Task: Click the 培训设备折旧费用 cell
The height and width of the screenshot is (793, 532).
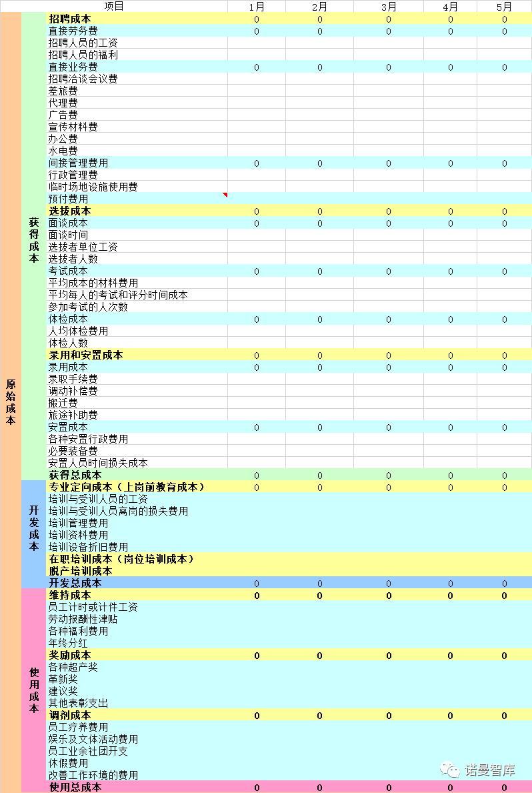Action: pyautogui.click(x=137, y=547)
